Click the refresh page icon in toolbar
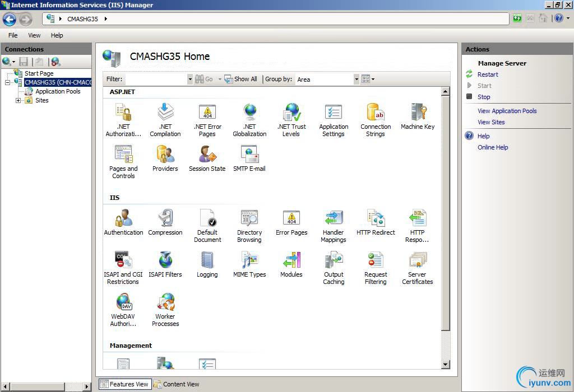The width and height of the screenshot is (574, 392). (x=517, y=18)
